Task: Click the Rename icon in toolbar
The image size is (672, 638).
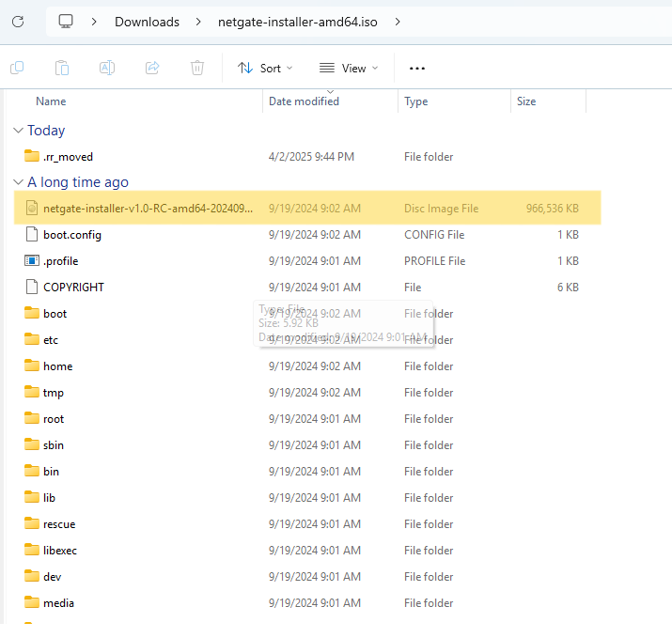Action: (107, 68)
